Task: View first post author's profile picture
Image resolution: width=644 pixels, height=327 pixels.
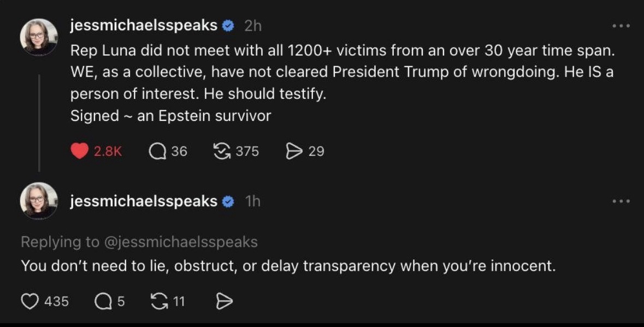Action: pyautogui.click(x=39, y=37)
